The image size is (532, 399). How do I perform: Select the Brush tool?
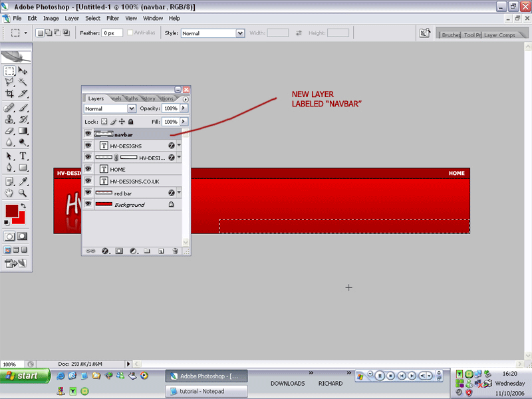point(23,108)
